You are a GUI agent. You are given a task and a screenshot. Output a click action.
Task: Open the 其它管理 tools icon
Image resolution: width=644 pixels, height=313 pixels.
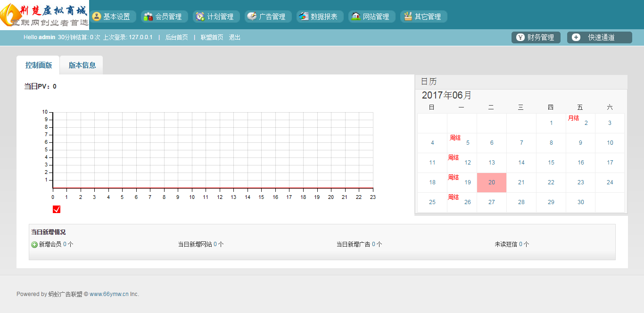point(408,16)
